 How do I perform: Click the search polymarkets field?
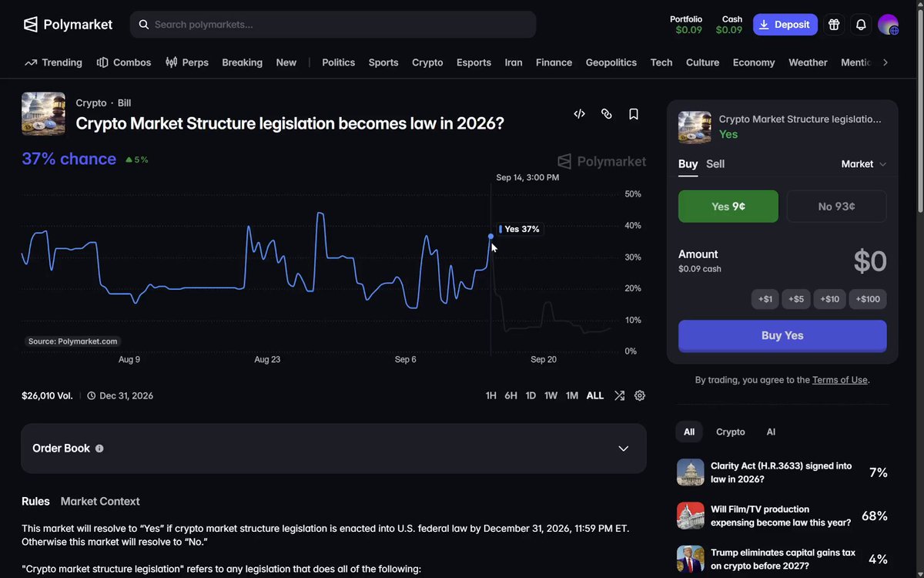point(333,25)
